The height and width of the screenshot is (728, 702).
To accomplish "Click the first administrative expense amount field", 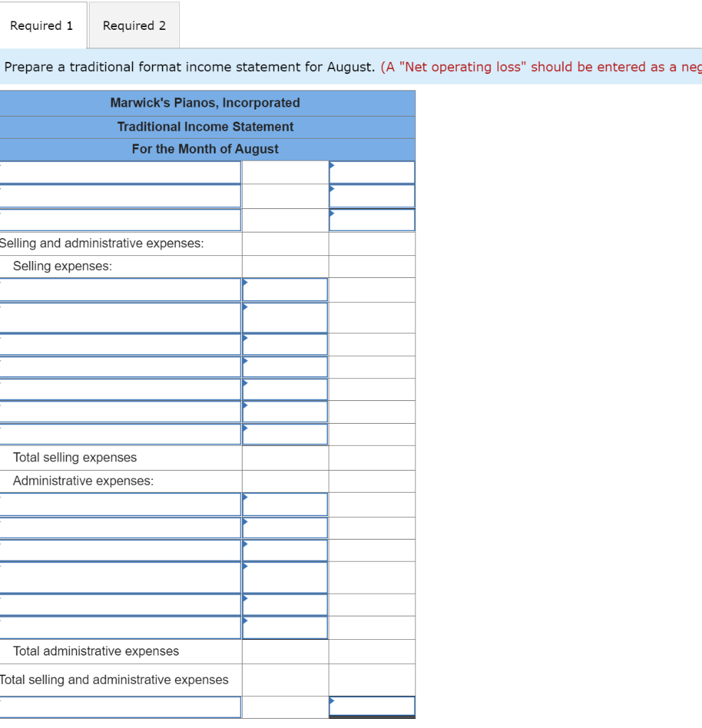I will (284, 504).
